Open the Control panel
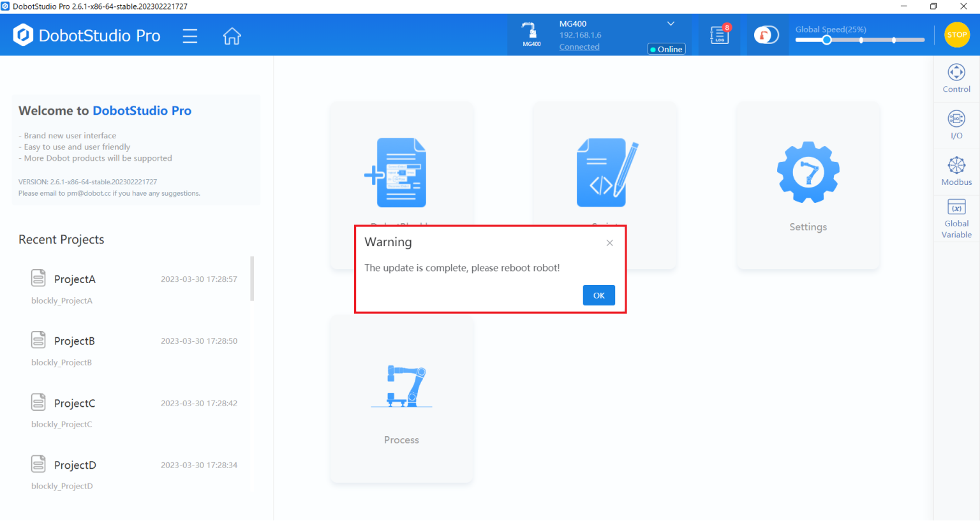Viewport: 980px width, 521px height. click(956, 78)
